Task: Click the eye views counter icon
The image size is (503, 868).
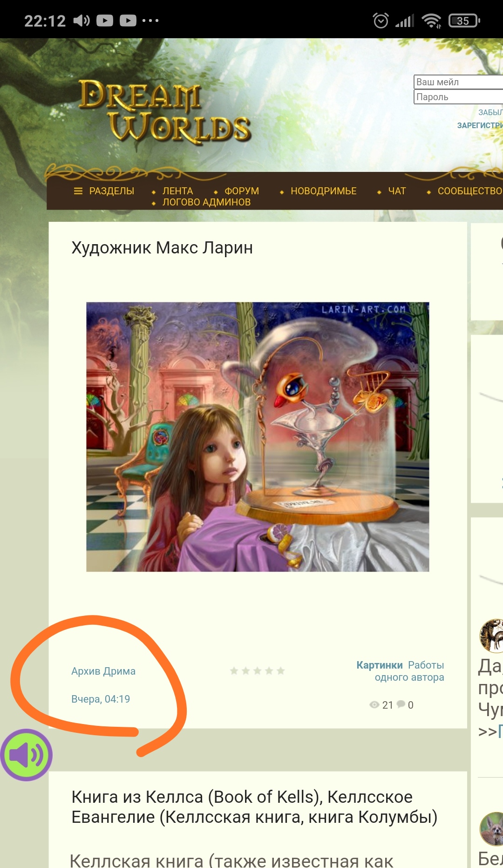Action: (x=374, y=705)
